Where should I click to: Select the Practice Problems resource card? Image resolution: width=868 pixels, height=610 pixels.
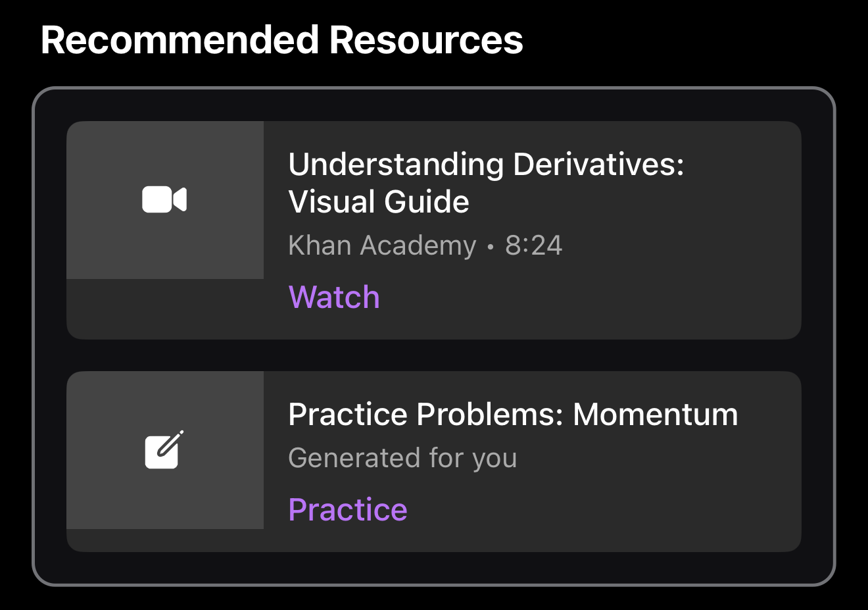pyautogui.click(x=434, y=461)
